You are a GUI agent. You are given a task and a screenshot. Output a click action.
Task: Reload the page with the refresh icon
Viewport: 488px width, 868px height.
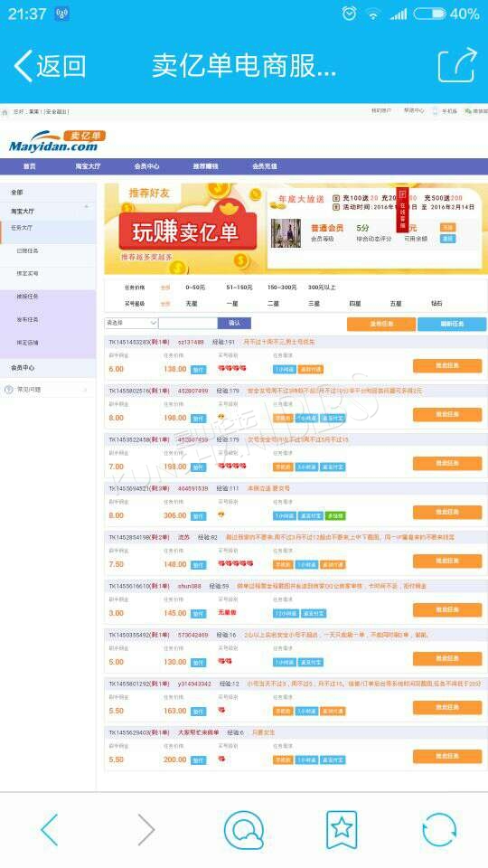(x=439, y=829)
